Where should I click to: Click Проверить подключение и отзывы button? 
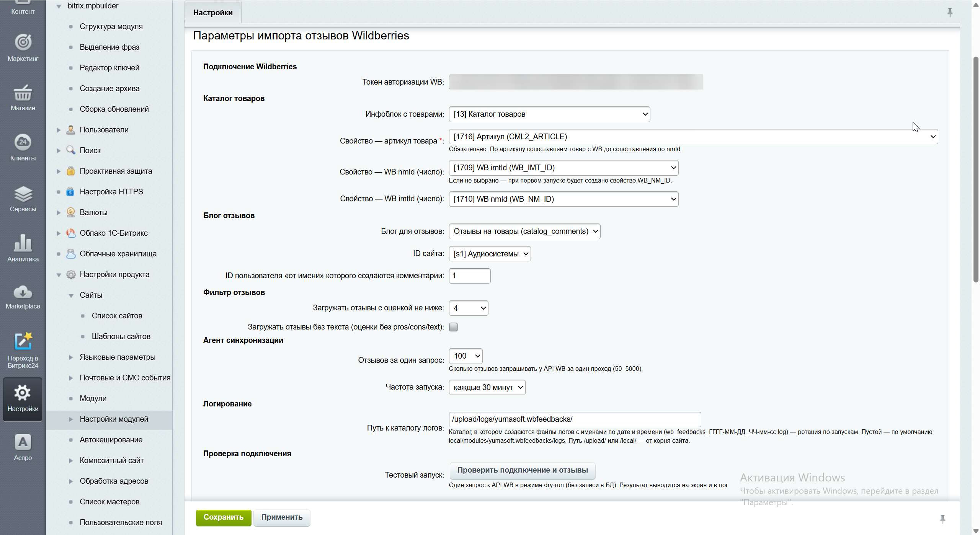[523, 470]
